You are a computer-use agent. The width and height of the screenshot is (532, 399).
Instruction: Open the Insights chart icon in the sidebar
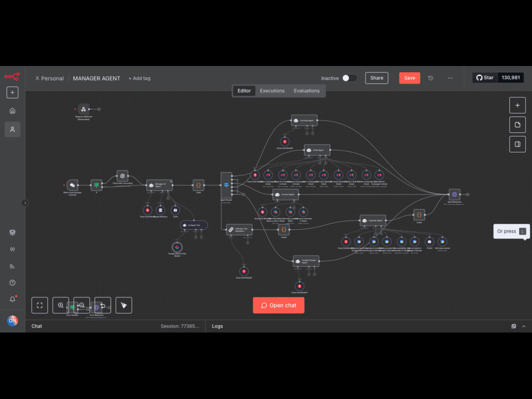pyautogui.click(x=12, y=266)
